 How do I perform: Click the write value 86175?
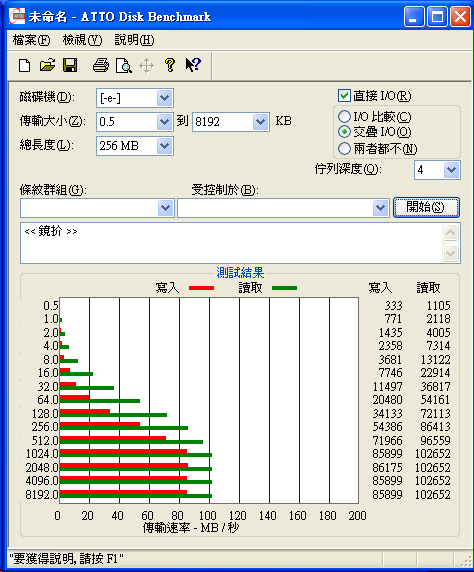[388, 467]
